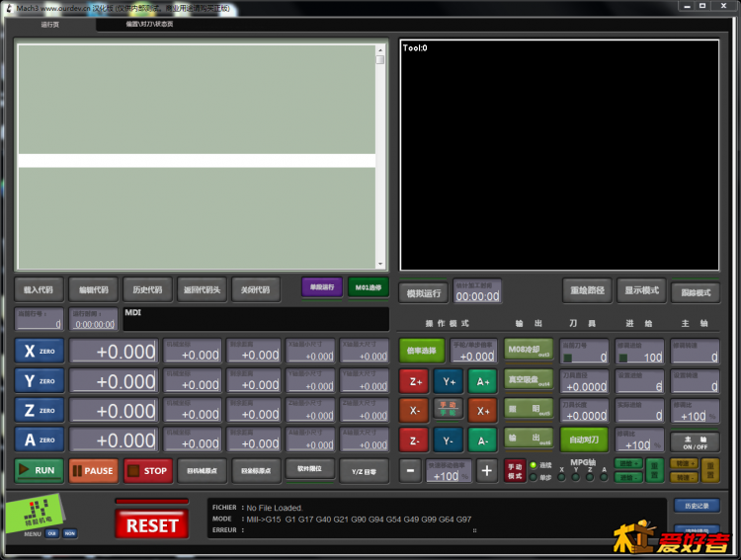Switch to the 运行页 tab
This screenshot has width=741, height=560.
point(50,25)
